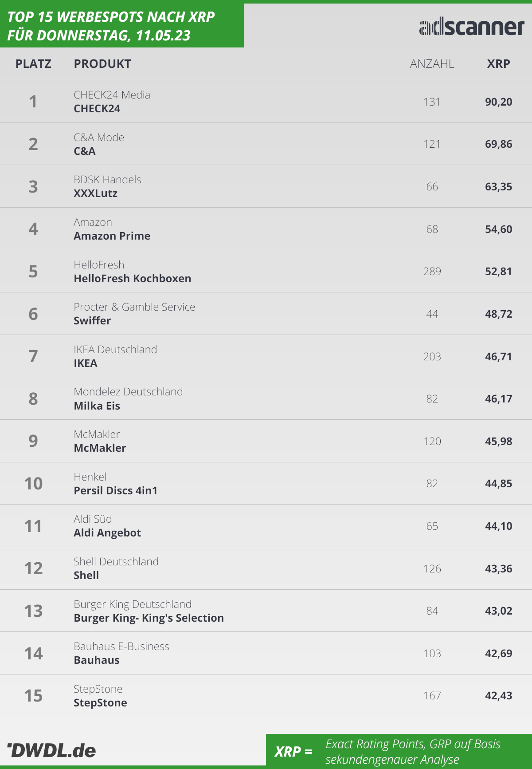Click the PRODUKT column header
The height and width of the screenshot is (769, 532).
(102, 64)
